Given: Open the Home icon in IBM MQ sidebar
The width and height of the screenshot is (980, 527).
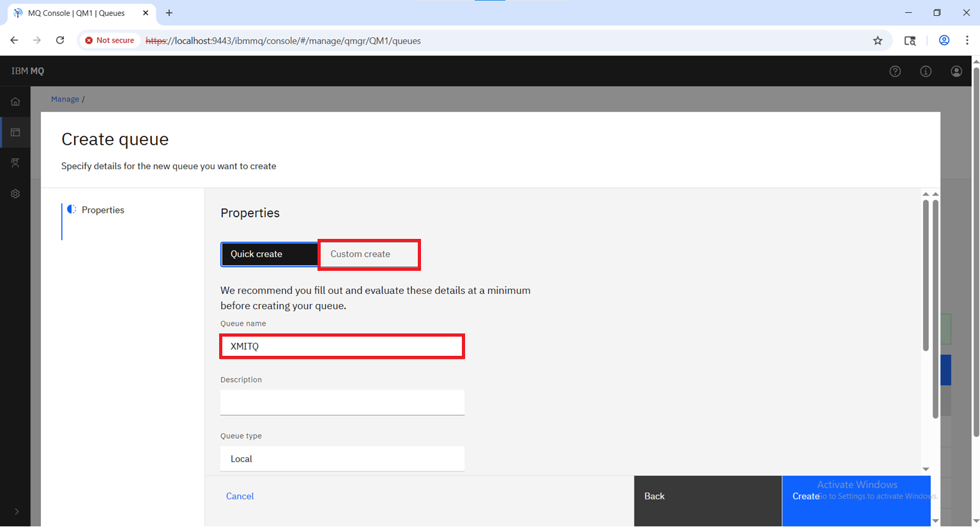Looking at the screenshot, I should pyautogui.click(x=15, y=102).
